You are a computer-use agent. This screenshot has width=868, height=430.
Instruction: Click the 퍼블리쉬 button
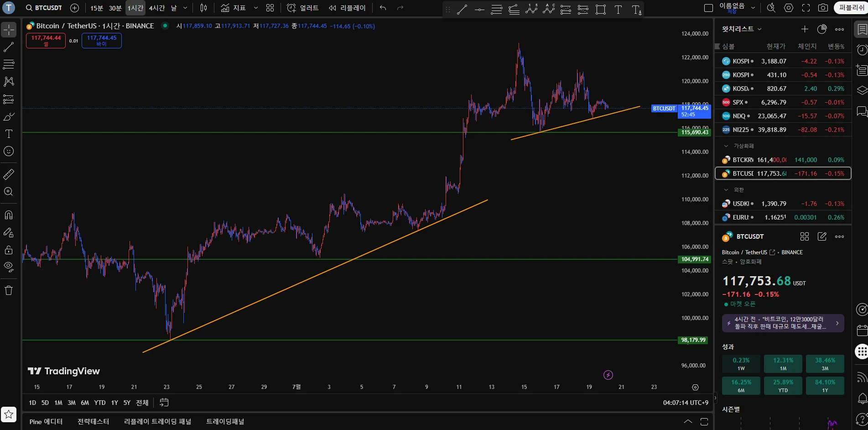[x=851, y=8]
